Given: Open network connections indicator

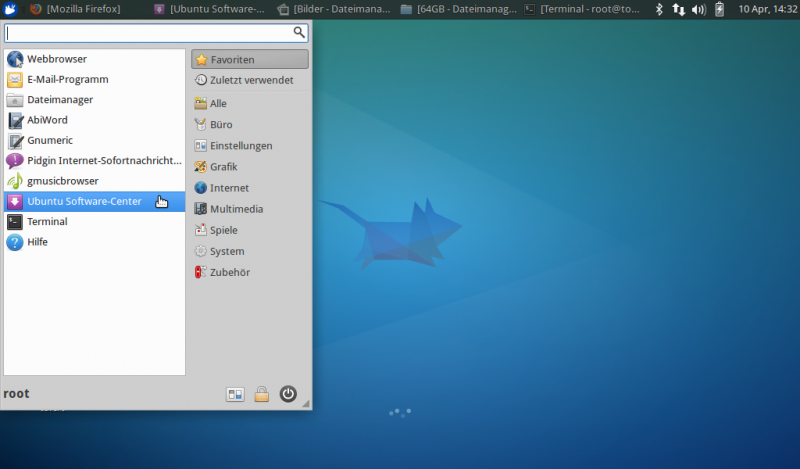Looking at the screenshot, I should click(679, 9).
